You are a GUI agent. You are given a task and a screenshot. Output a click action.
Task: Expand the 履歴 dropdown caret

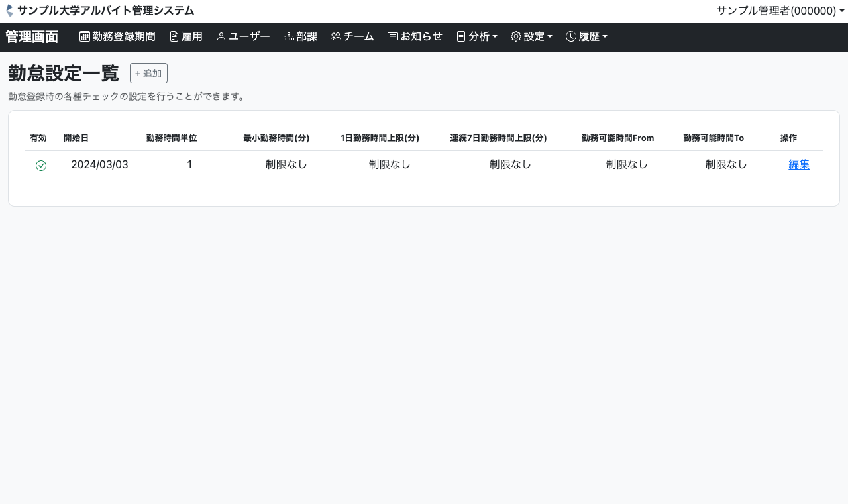(604, 37)
